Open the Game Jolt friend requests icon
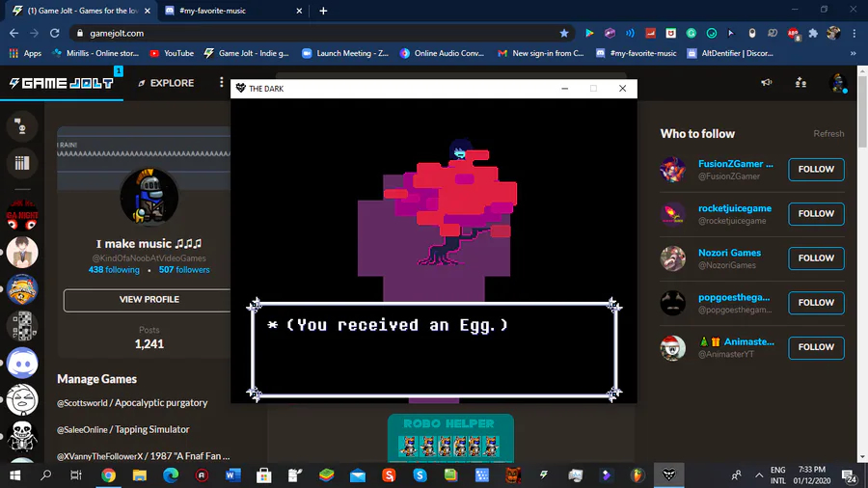The image size is (868, 488). [800, 82]
